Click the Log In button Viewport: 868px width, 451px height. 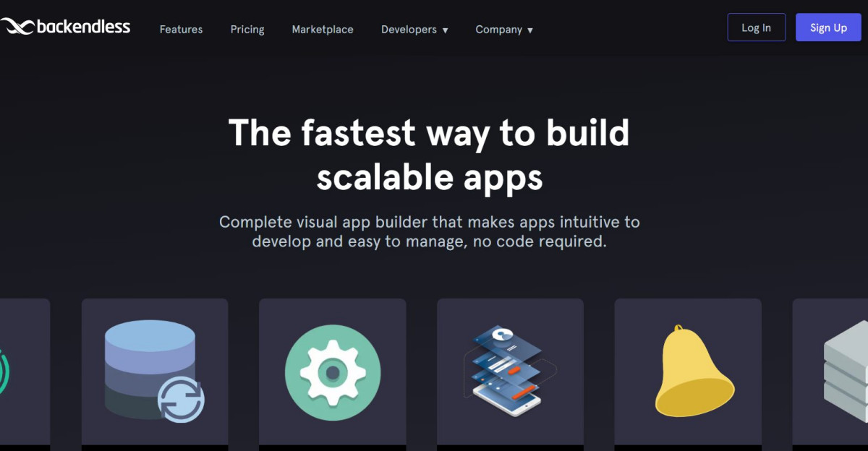coord(756,27)
